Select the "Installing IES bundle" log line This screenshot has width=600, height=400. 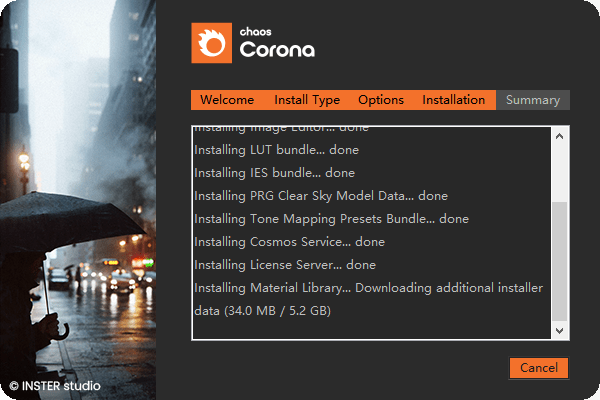(274, 173)
